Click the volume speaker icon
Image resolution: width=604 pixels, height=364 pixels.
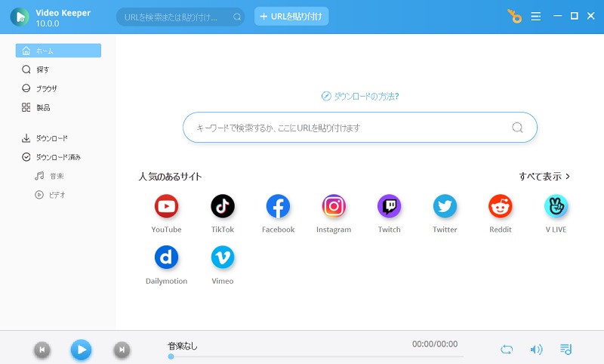tap(536, 350)
